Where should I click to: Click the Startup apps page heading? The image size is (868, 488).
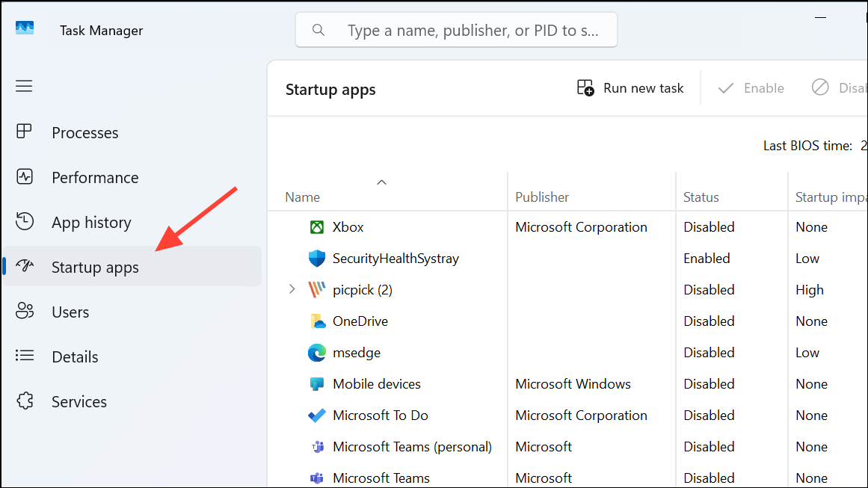330,90
